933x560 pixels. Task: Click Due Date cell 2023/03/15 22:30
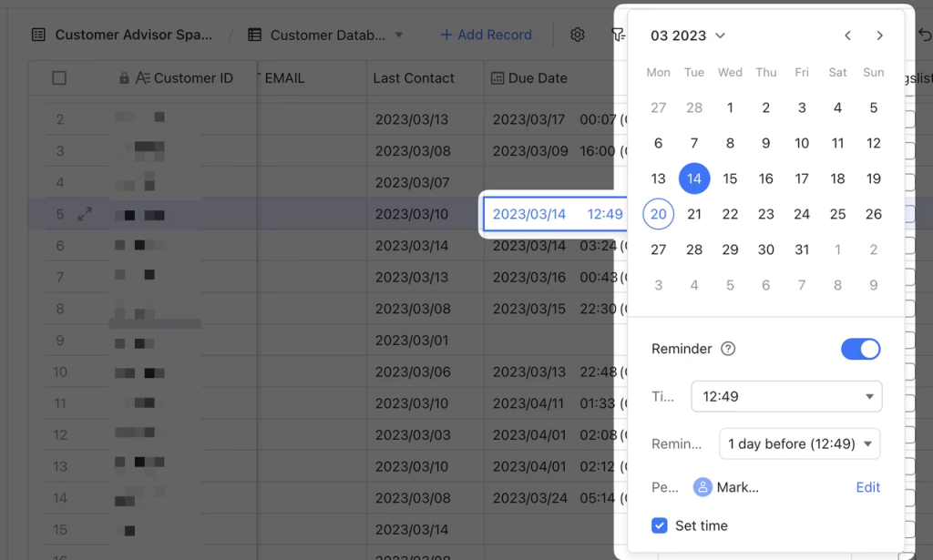coord(555,309)
